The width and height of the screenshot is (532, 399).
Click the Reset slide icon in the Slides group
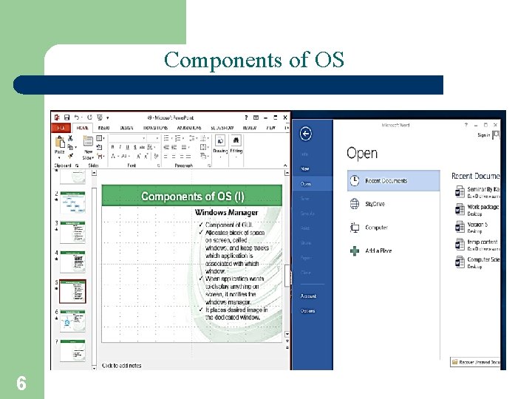[100, 147]
